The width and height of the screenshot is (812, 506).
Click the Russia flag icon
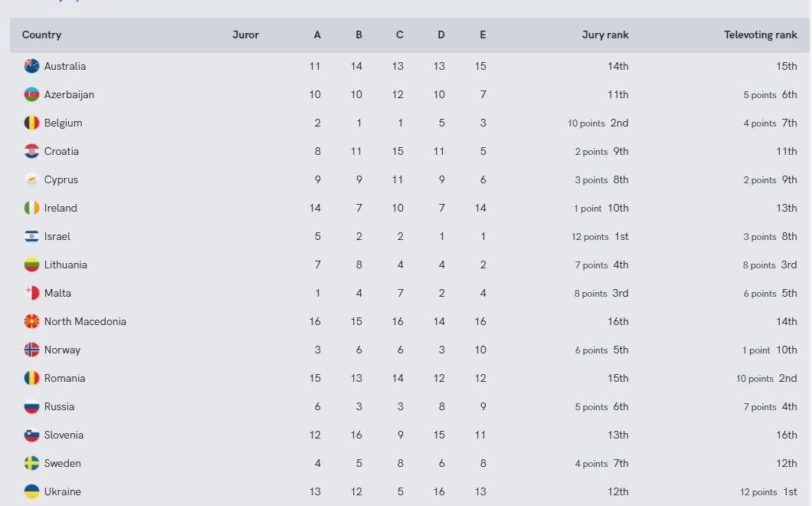31,406
